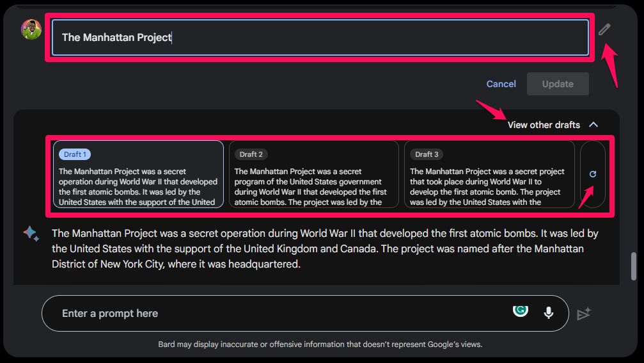Click the pencil edit prompt icon
This screenshot has width=644, height=363.
click(604, 29)
